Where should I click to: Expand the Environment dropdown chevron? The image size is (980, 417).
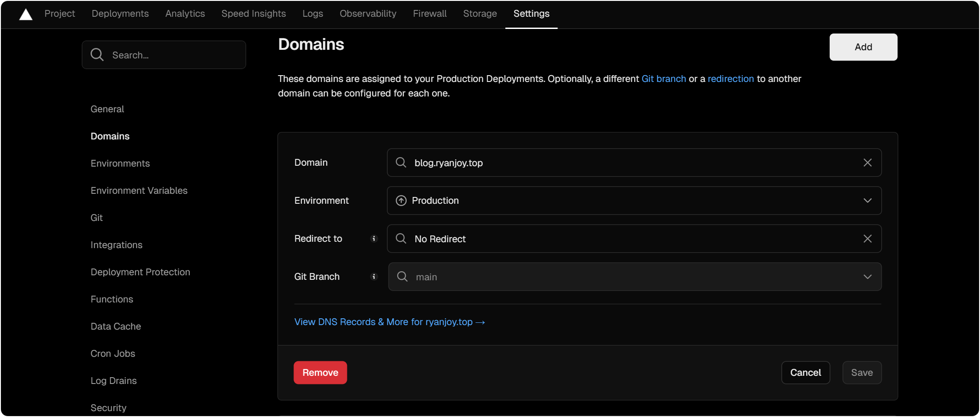pos(867,201)
